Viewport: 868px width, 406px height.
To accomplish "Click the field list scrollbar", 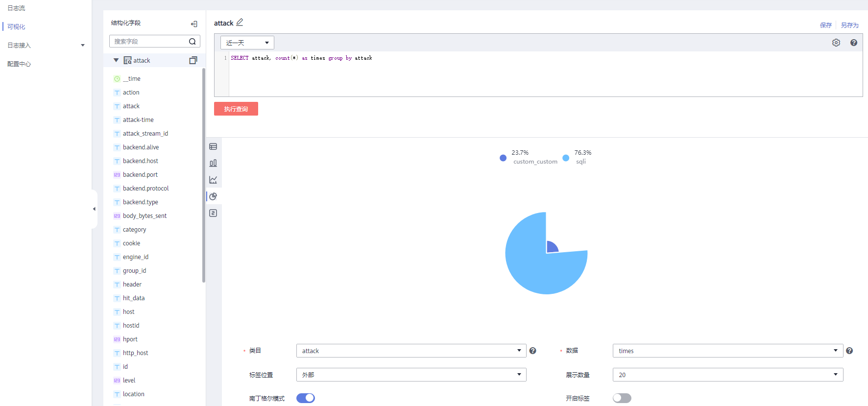I will coord(204,175).
